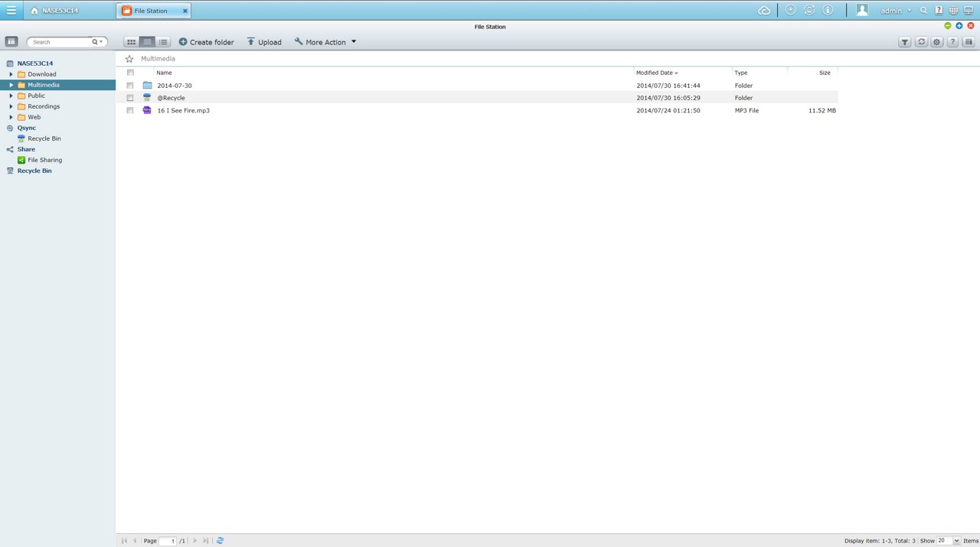Open the search options dropdown arrow

(x=101, y=42)
